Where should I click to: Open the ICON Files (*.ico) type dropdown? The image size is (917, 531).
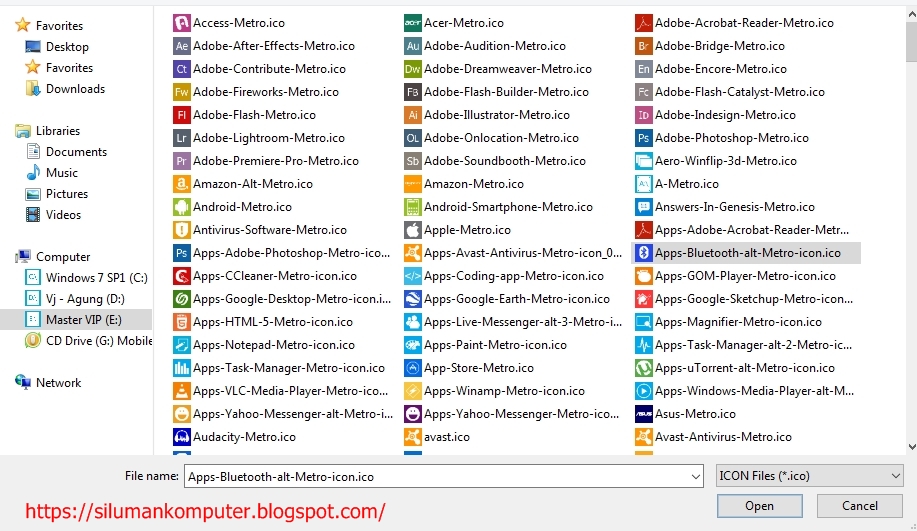click(x=809, y=476)
